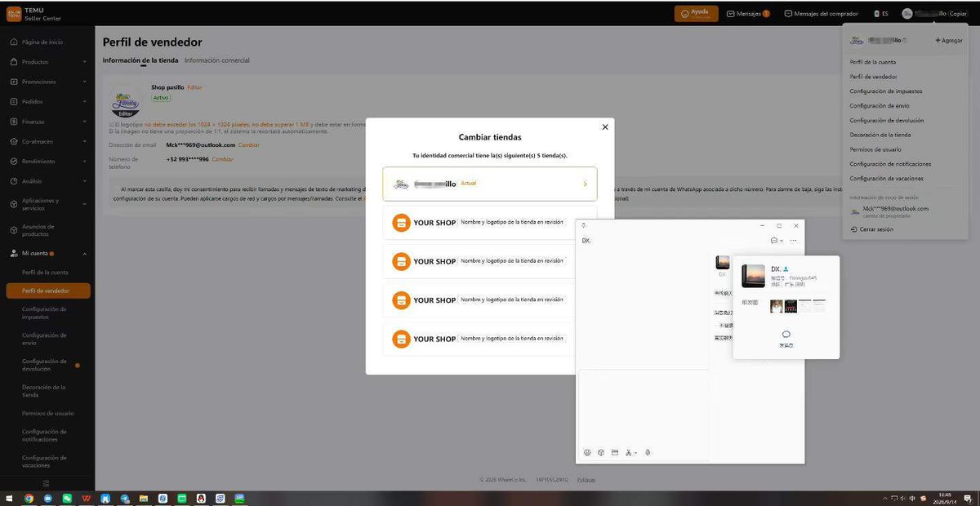Choose Configuración de devolución in the dropdown menu
Image resolution: width=980 pixels, height=506 pixels.
(x=887, y=121)
